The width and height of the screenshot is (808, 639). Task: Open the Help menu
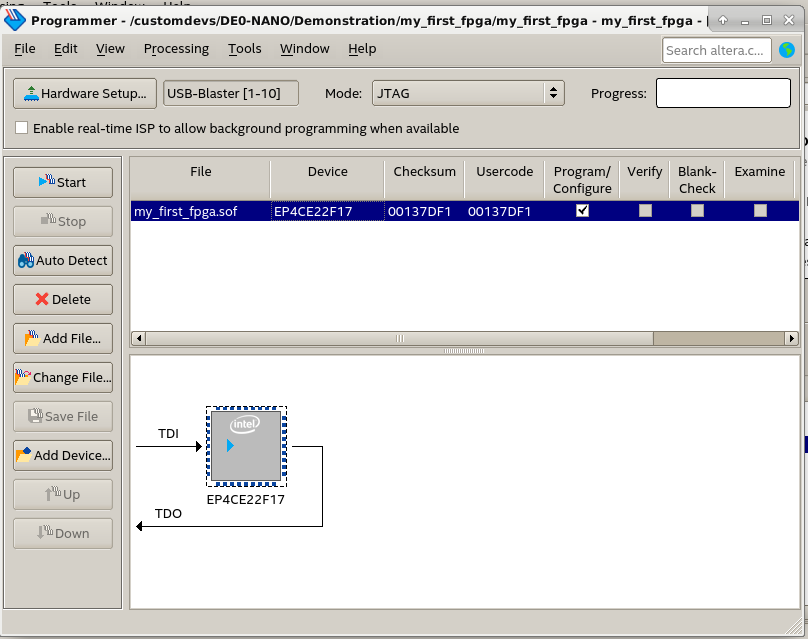pos(362,49)
